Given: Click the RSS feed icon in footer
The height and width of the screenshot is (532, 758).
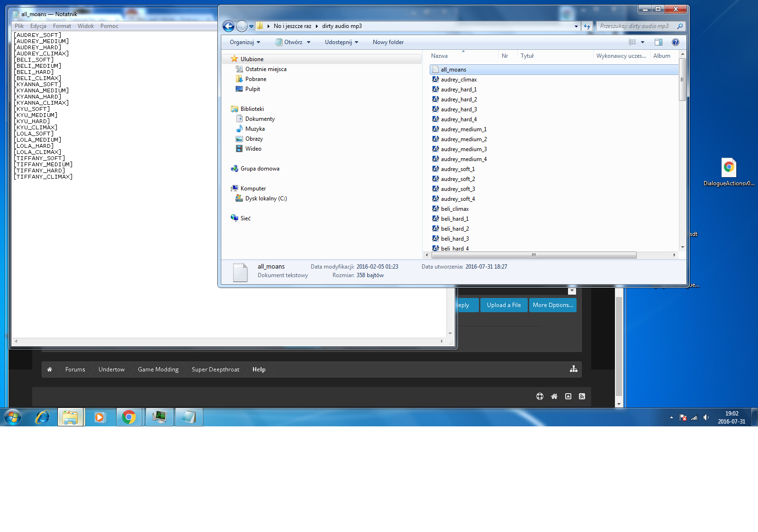Looking at the screenshot, I should [582, 397].
